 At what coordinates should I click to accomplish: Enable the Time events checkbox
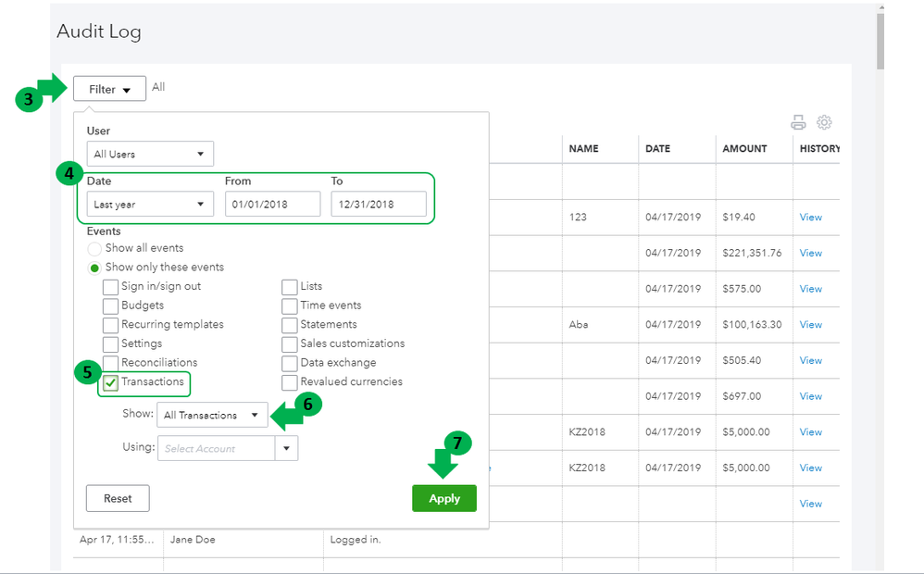(290, 306)
